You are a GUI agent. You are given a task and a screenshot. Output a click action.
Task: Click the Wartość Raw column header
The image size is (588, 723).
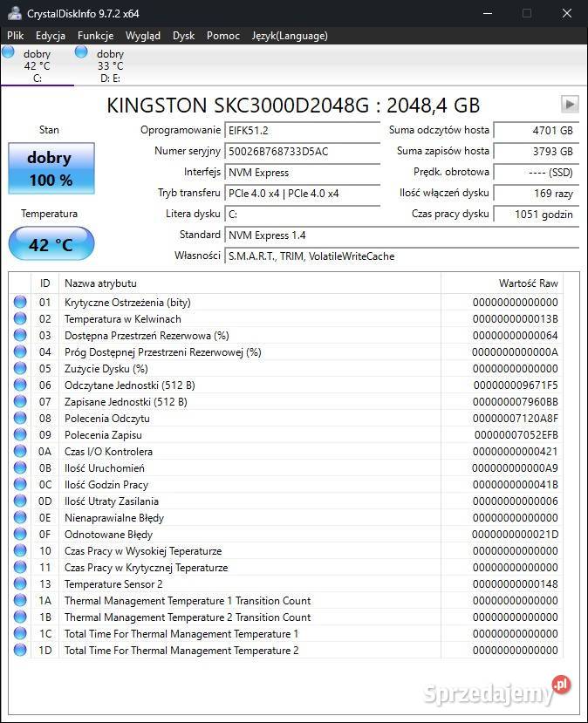click(x=502, y=283)
